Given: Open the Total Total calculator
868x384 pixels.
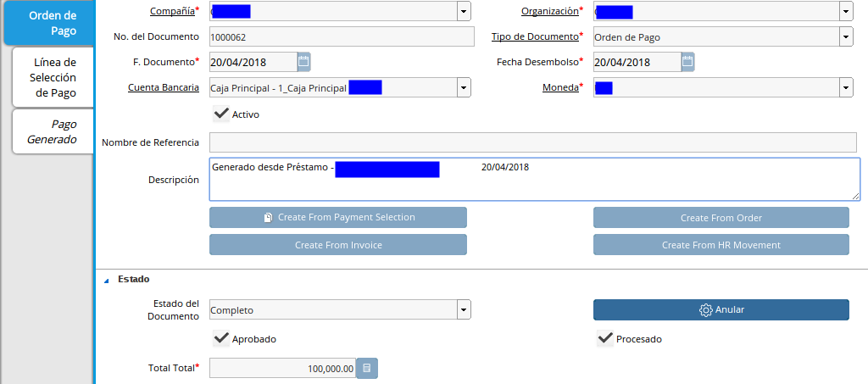Looking at the screenshot, I should coord(367,368).
